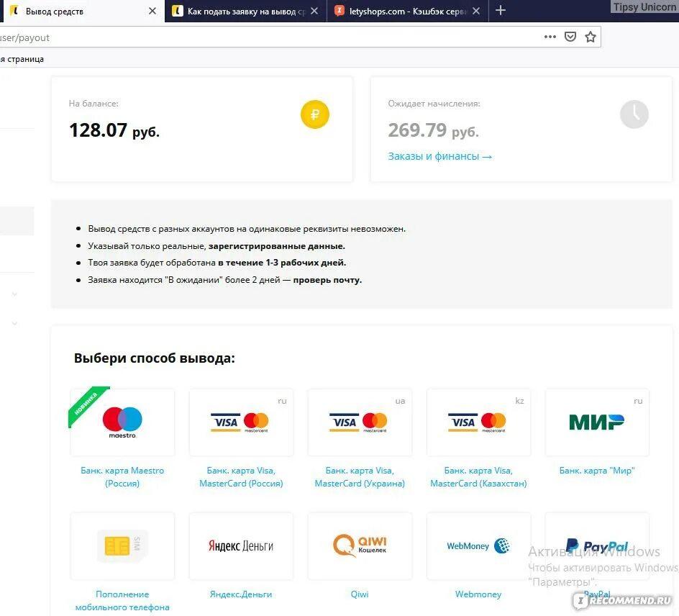Screen dimensions: 679x616
Task: Expand the upper sidebar chevron
Action: (14, 294)
